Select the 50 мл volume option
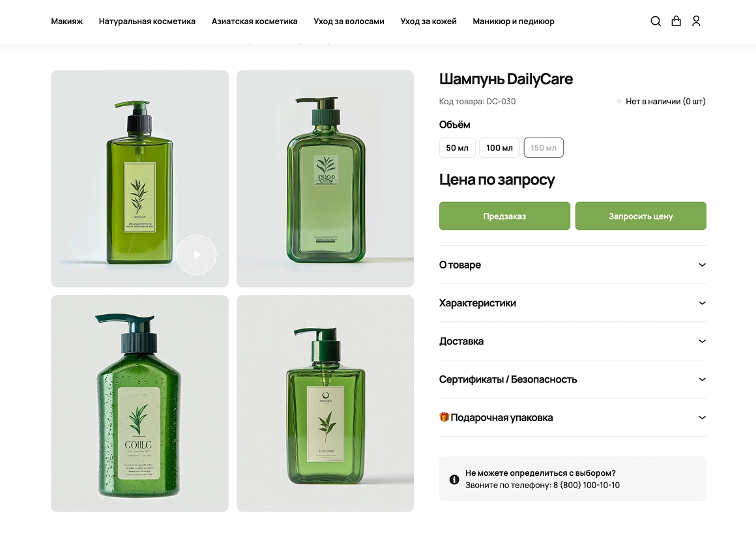756x554 pixels. pos(457,147)
